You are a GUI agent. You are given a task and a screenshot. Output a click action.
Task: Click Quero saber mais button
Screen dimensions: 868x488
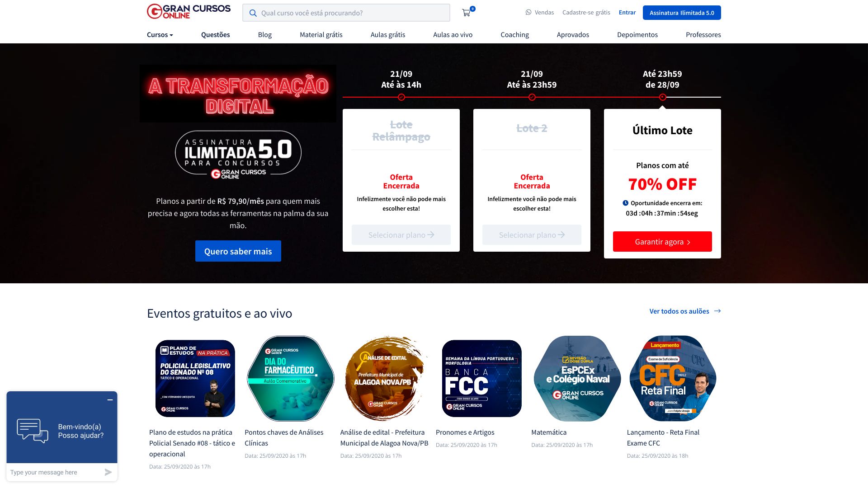pyautogui.click(x=238, y=251)
